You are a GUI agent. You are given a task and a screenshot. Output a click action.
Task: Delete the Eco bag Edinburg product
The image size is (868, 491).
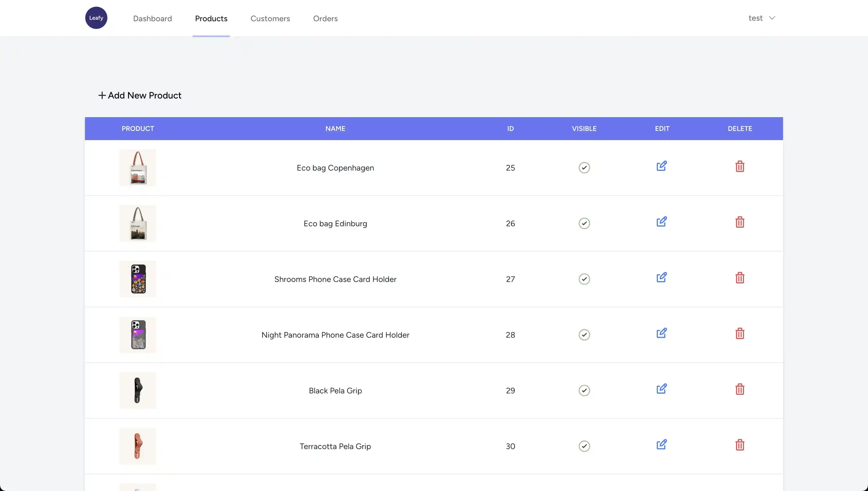tap(740, 222)
